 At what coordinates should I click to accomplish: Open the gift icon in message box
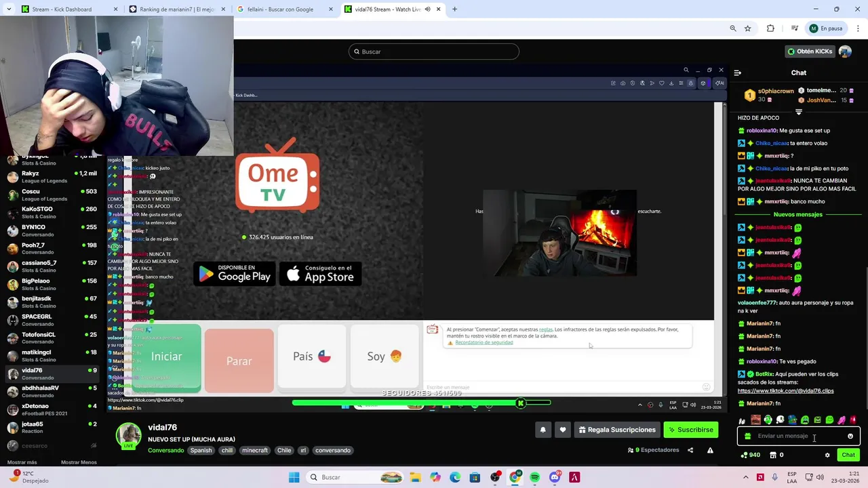click(747, 436)
